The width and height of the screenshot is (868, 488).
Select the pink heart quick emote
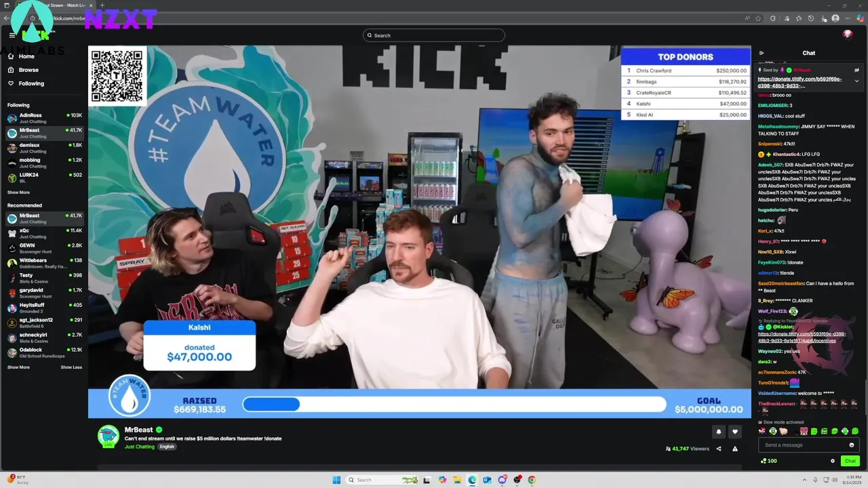pyautogui.click(x=804, y=431)
